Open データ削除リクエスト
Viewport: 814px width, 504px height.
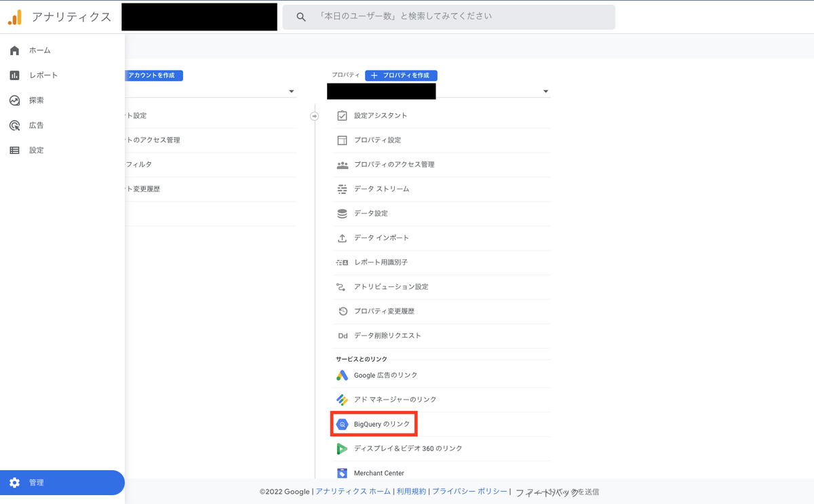click(x=387, y=336)
